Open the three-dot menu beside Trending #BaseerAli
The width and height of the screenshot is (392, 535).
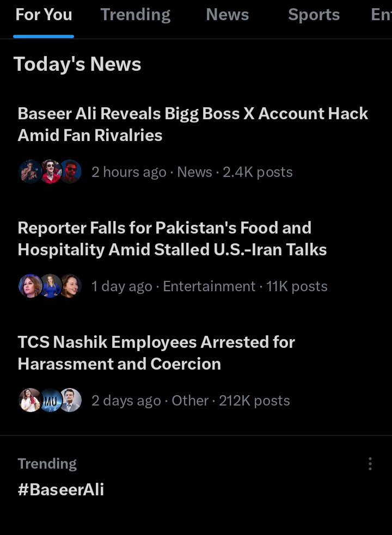click(x=370, y=464)
